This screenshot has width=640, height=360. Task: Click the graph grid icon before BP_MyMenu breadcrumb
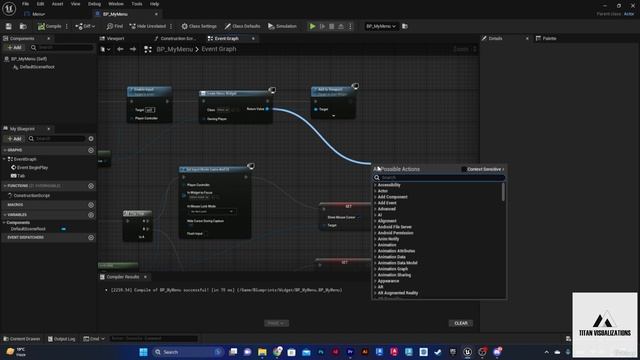coord(148,49)
